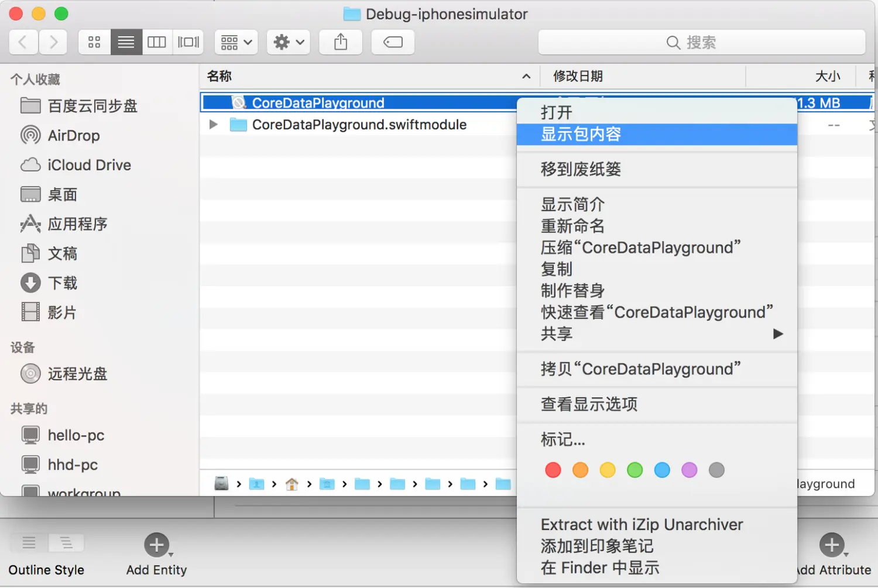The image size is (878, 588).
Task: Apply the orange tag color
Action: [580, 470]
